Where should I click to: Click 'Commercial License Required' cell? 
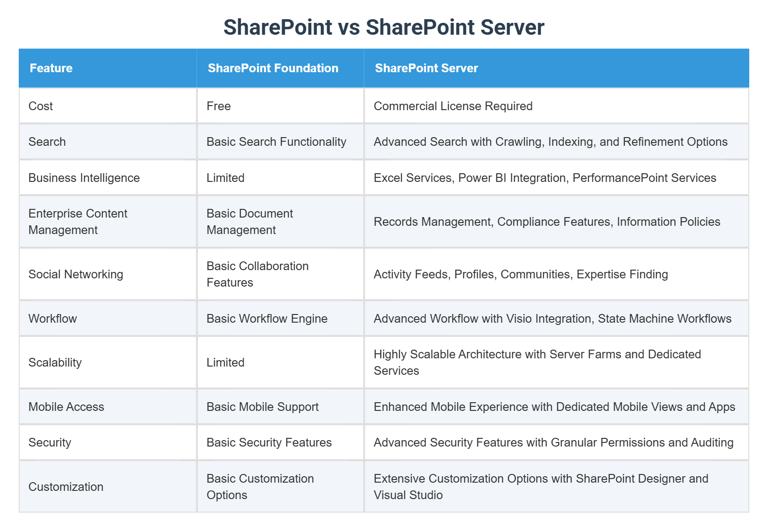pyautogui.click(x=556, y=106)
